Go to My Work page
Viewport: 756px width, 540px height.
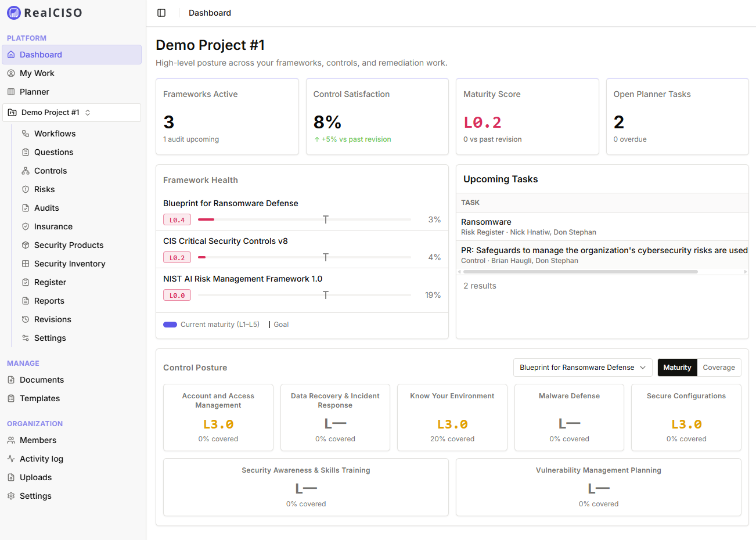pyautogui.click(x=72, y=73)
